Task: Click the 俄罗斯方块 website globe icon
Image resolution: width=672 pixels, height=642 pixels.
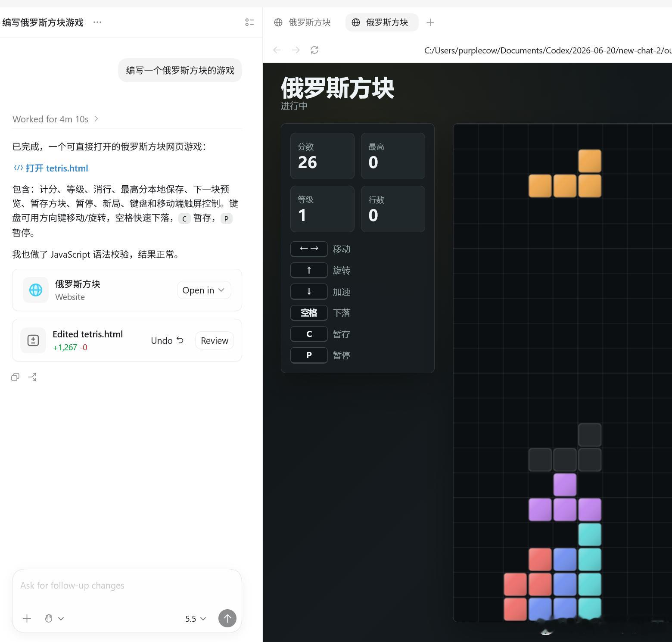Action: tap(36, 290)
